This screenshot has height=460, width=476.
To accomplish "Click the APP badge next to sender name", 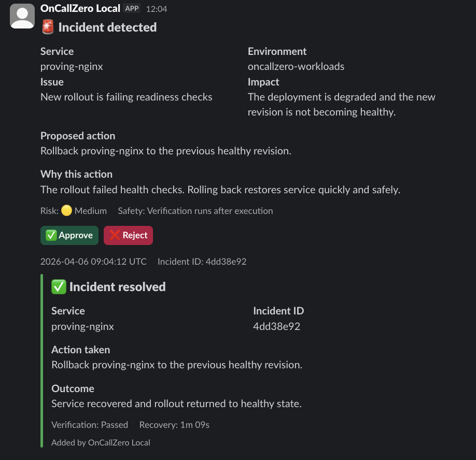I will 131,8.
